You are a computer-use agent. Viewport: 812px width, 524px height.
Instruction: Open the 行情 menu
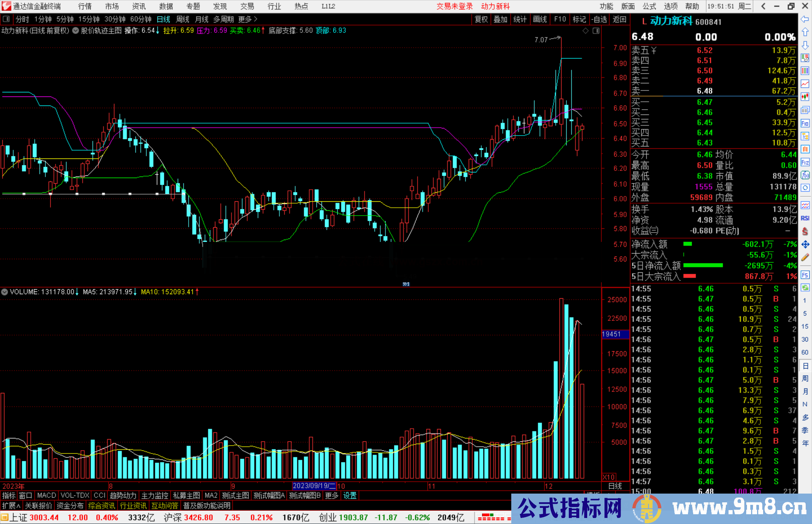point(85,6)
